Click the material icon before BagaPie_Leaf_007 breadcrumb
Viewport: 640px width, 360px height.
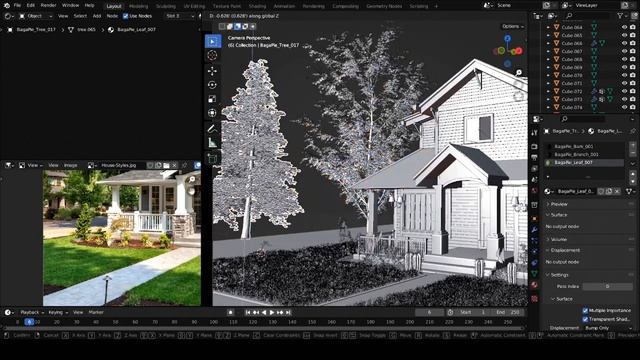tap(111, 30)
